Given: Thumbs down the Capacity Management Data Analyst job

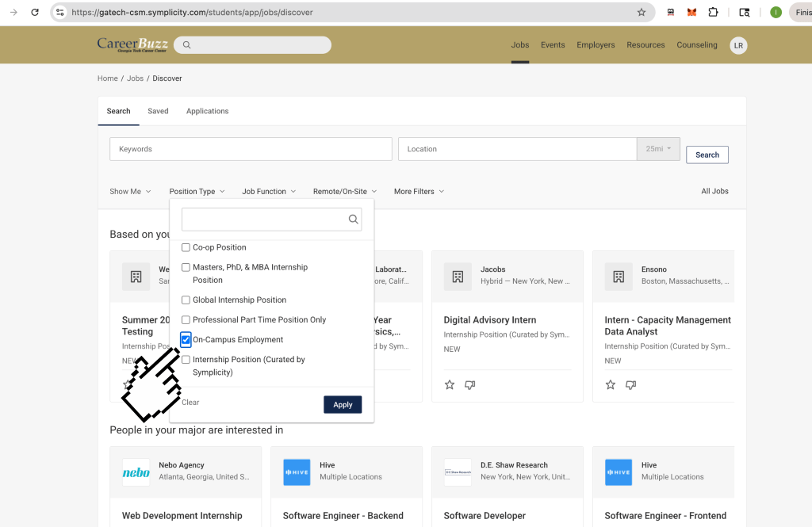Looking at the screenshot, I should click(630, 384).
